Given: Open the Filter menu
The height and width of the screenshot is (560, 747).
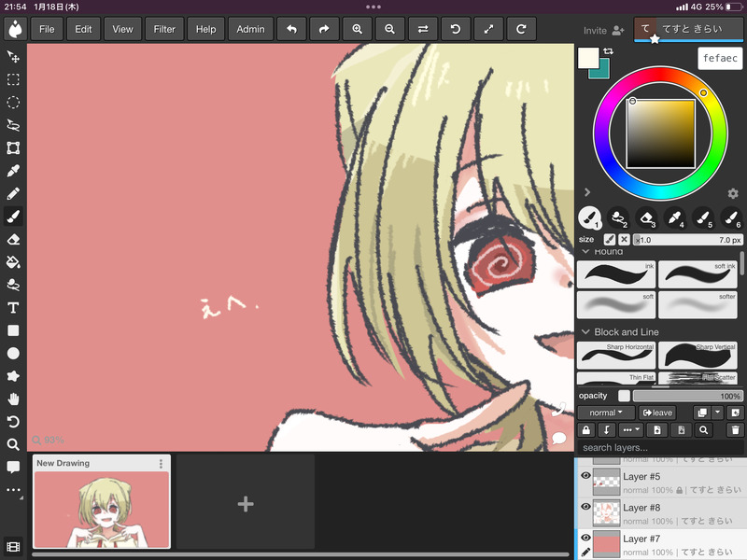Looking at the screenshot, I should point(164,29).
